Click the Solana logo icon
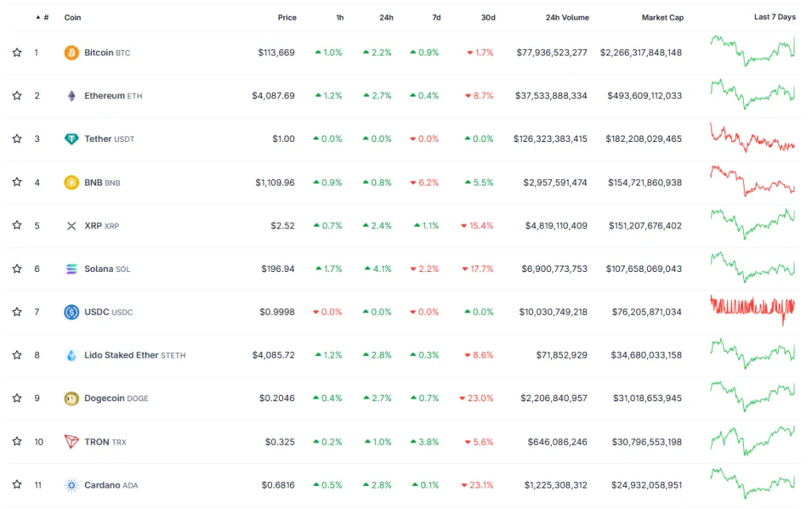The image size is (812, 509). pos(71,269)
